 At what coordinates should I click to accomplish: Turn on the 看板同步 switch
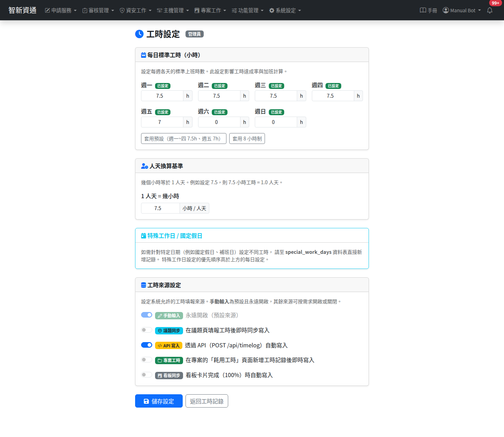147,375
